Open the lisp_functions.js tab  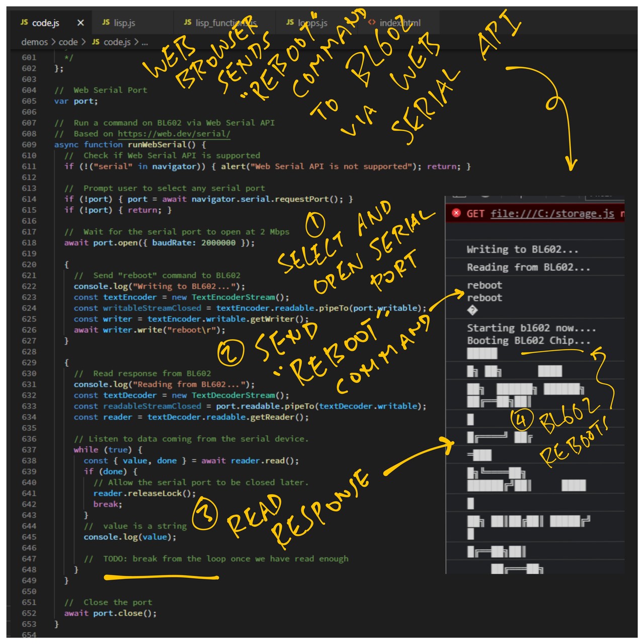click(x=225, y=23)
